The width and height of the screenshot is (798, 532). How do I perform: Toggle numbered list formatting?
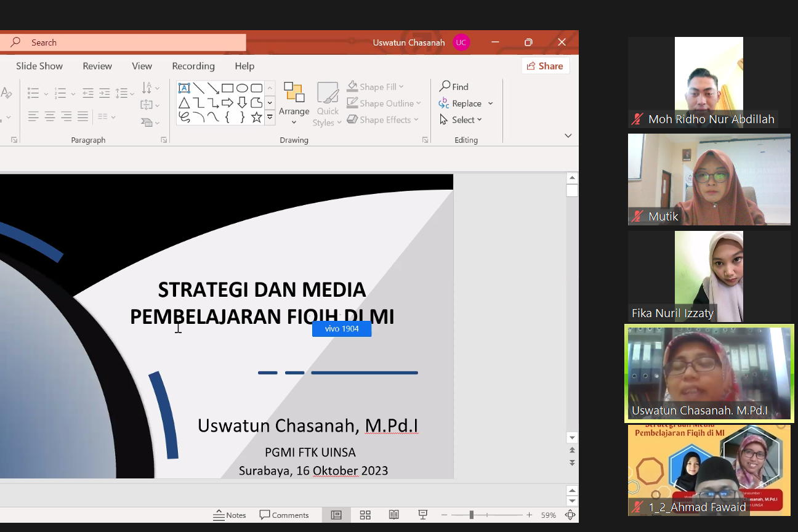click(61, 93)
